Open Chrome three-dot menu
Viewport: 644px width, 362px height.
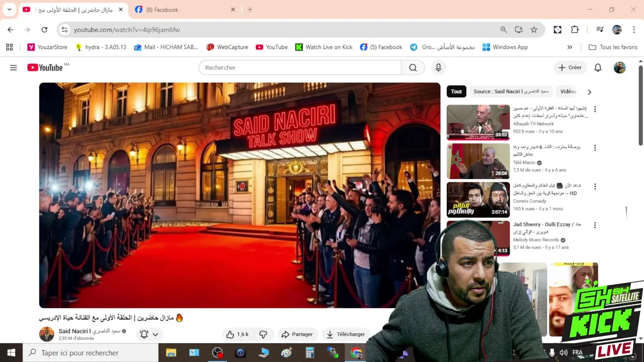[x=634, y=30]
